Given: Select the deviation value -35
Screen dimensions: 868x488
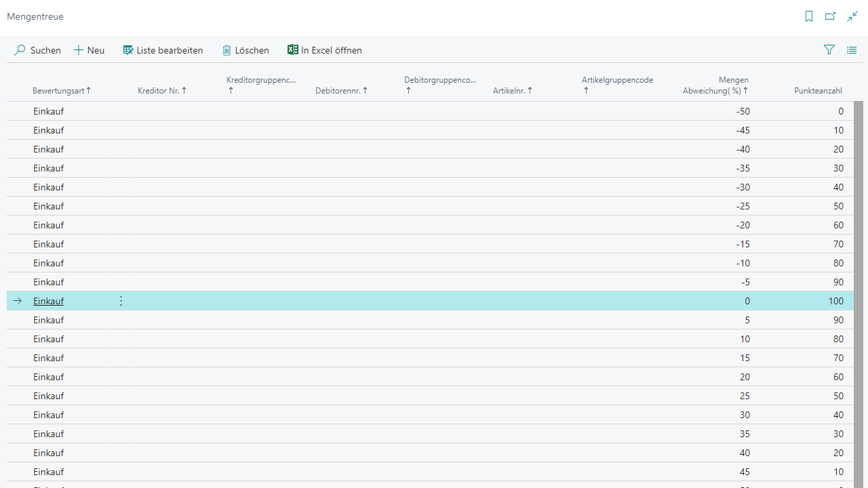Looking at the screenshot, I should pyautogui.click(x=743, y=168).
